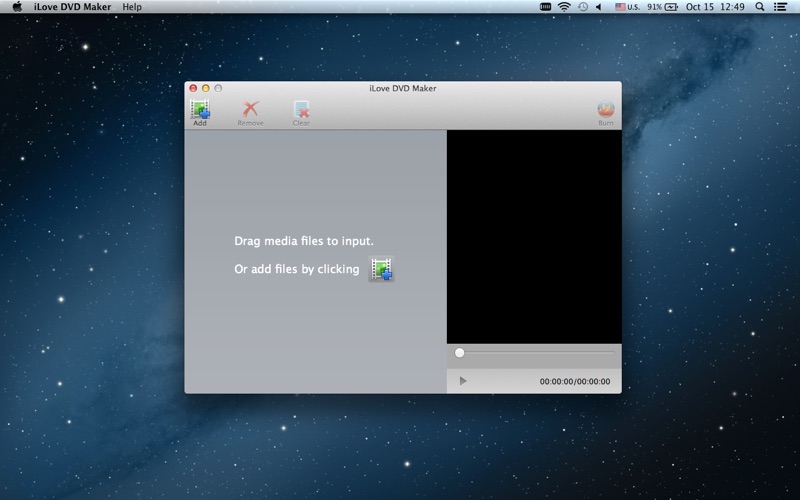This screenshot has width=800, height=500.
Task: Click the Wi-Fi status icon
Action: tap(564, 7)
